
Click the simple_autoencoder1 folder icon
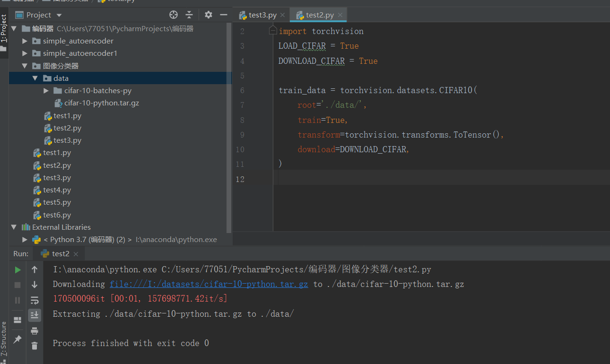point(36,53)
